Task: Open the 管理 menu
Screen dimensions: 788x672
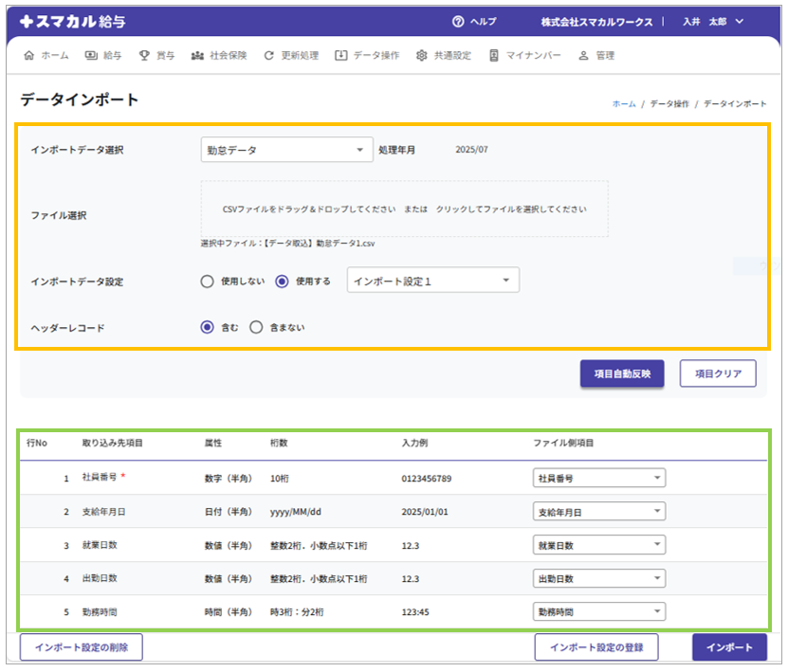Action: coord(596,56)
